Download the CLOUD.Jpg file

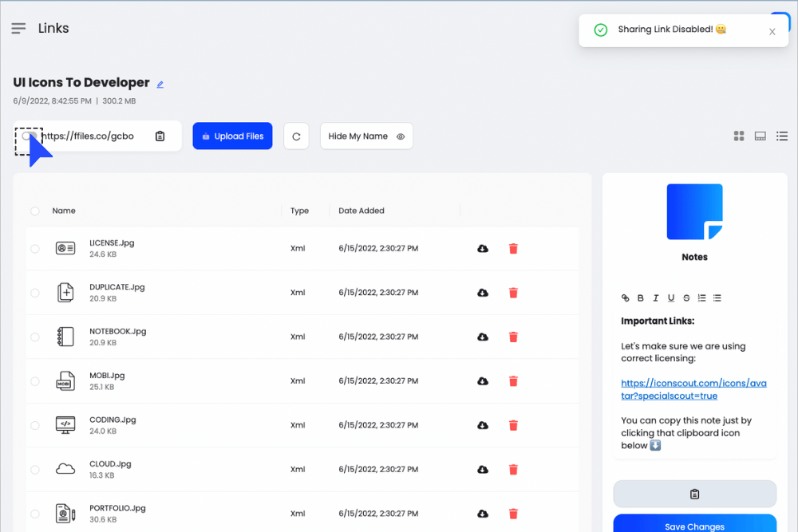click(483, 470)
